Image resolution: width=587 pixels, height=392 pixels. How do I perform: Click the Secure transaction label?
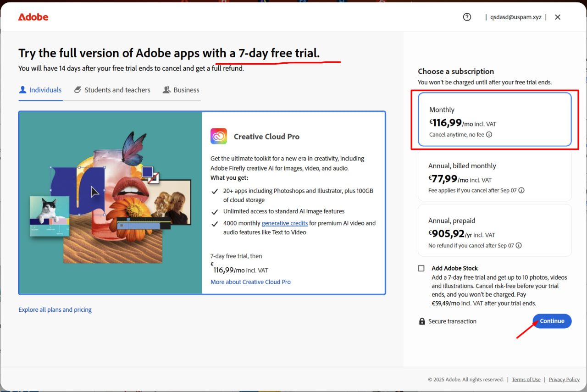(452, 321)
